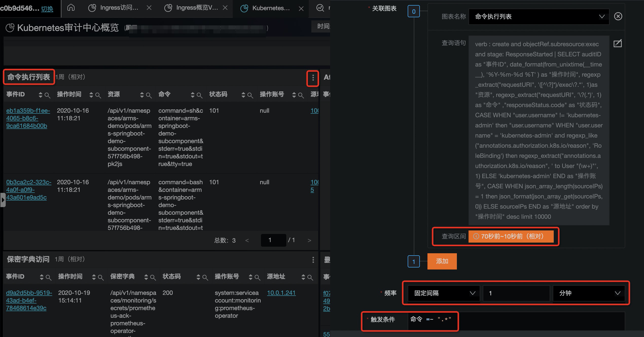Remove associated chart with circled X icon
Viewport: 644px width, 337px height.
point(618,16)
